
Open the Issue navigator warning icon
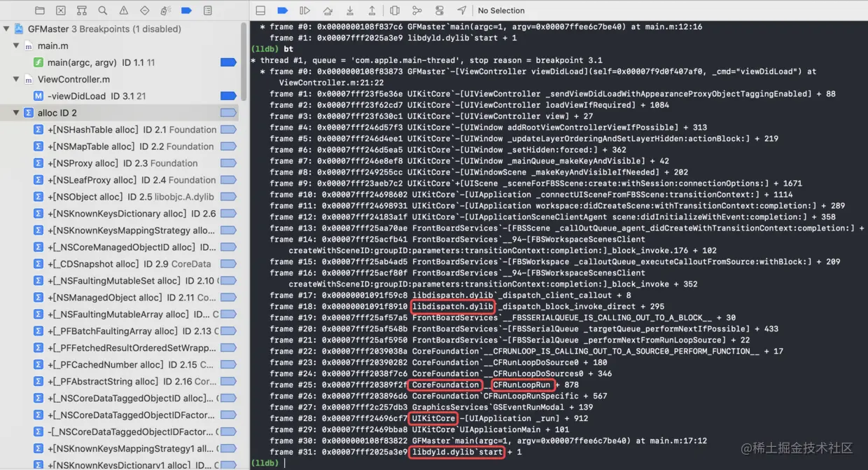(x=124, y=11)
